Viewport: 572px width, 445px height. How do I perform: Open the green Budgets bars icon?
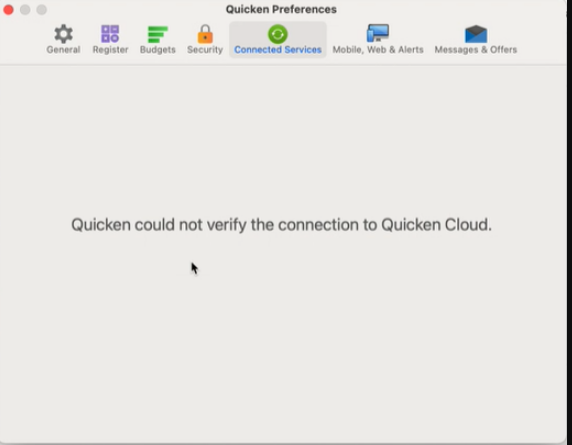tap(158, 34)
